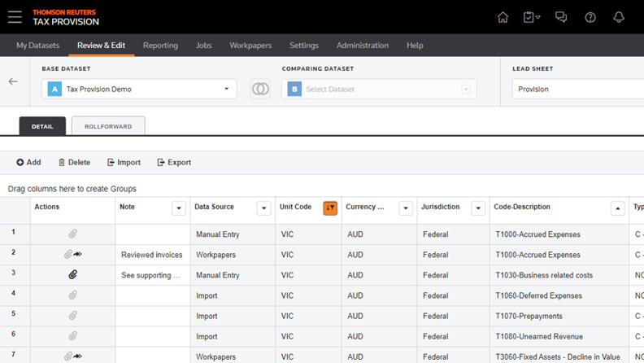Image resolution: width=644 pixels, height=363 pixels.
Task: Open the help question mark icon
Action: click(x=590, y=17)
